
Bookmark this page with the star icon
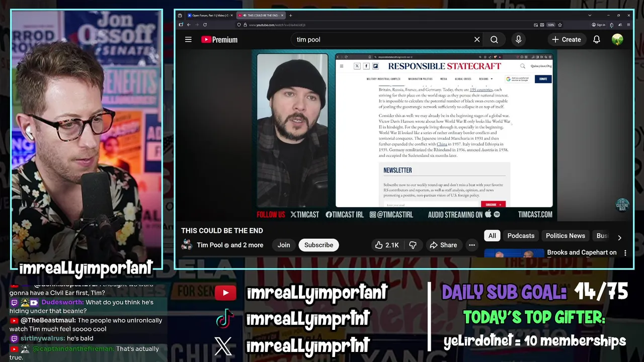[560, 25]
